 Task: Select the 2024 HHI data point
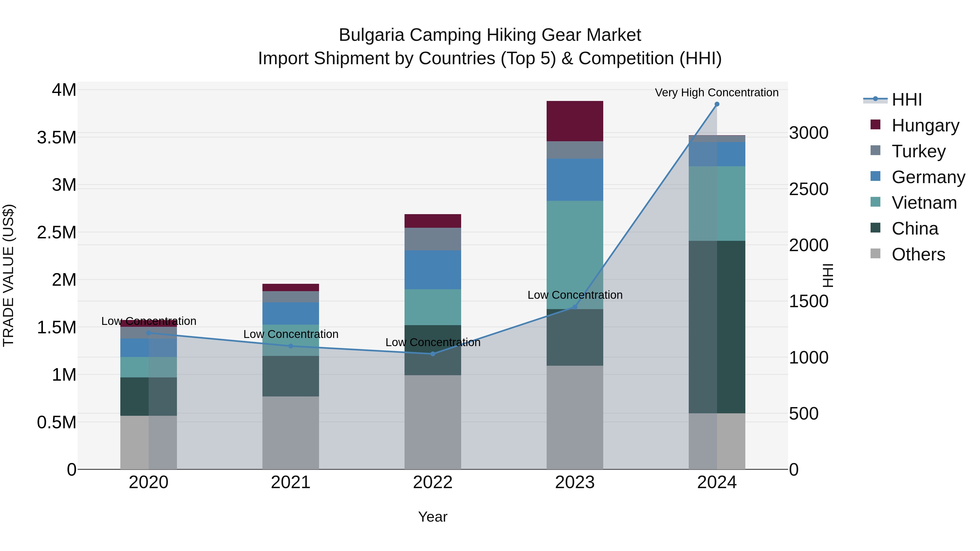click(x=717, y=104)
